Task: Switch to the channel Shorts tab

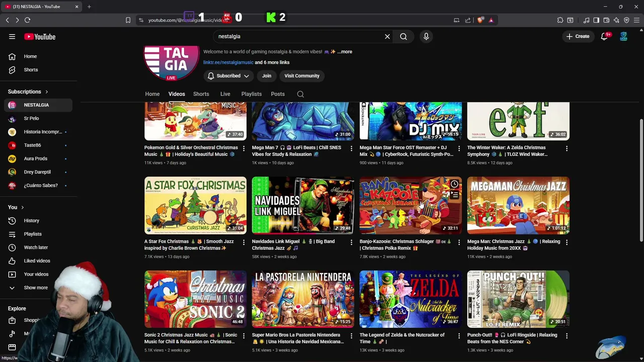Action: [201, 94]
